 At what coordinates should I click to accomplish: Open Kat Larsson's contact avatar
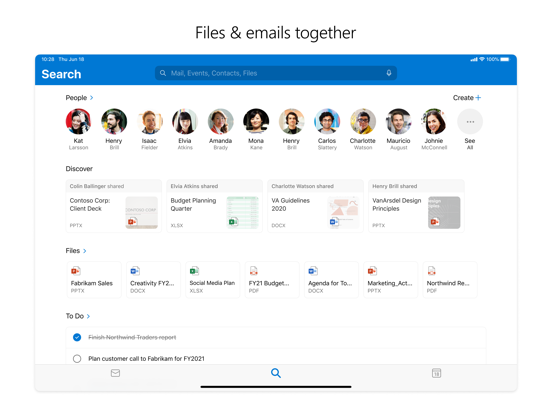point(78,121)
